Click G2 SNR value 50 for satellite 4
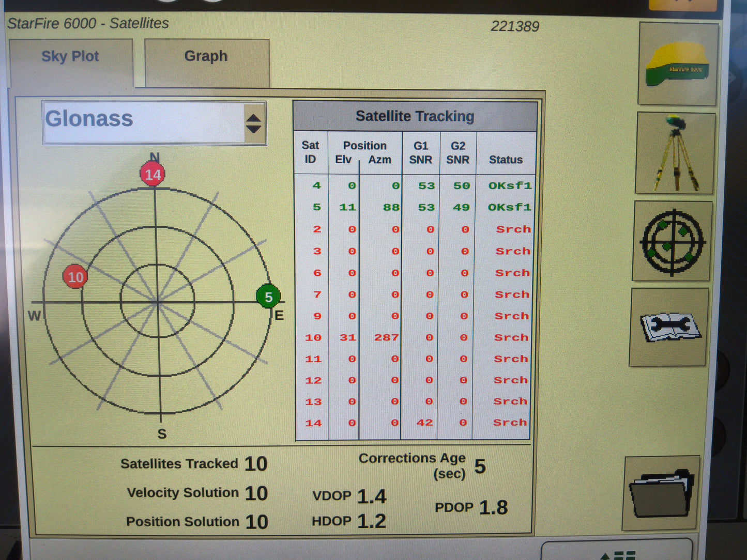 (x=462, y=185)
